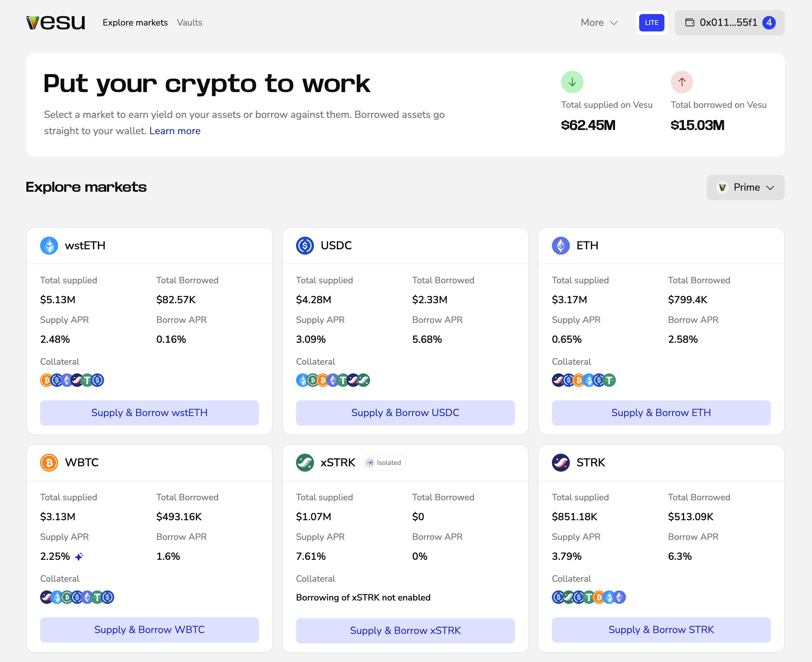Click the Vesu icon in the Prime selector
Viewport: 812px width, 662px height.
coord(722,188)
